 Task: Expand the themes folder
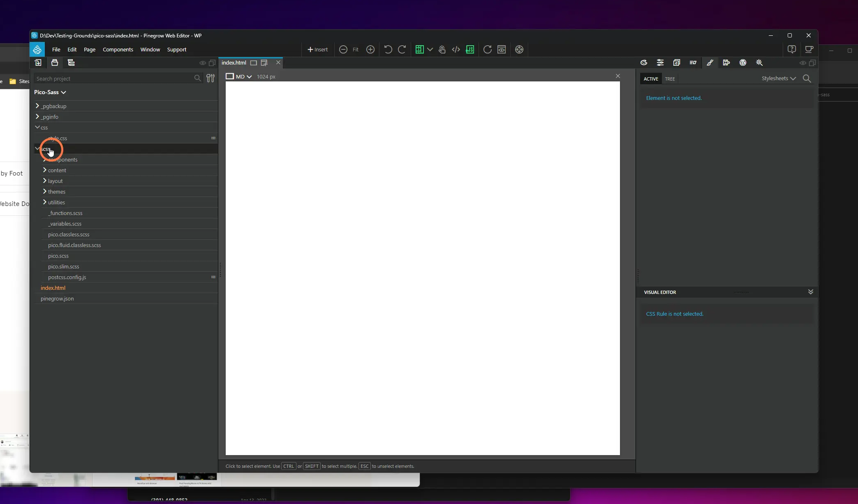(x=44, y=191)
